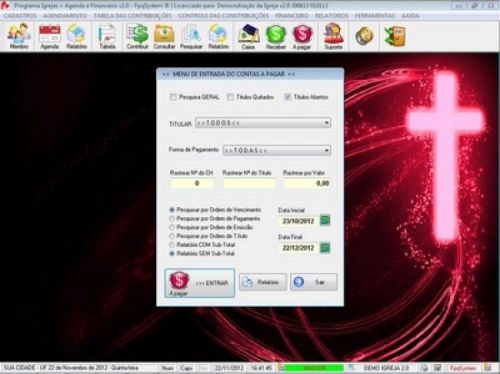Screen dimensions: 500x374
Task: Click the Consultar folder icon
Action: click(x=164, y=36)
